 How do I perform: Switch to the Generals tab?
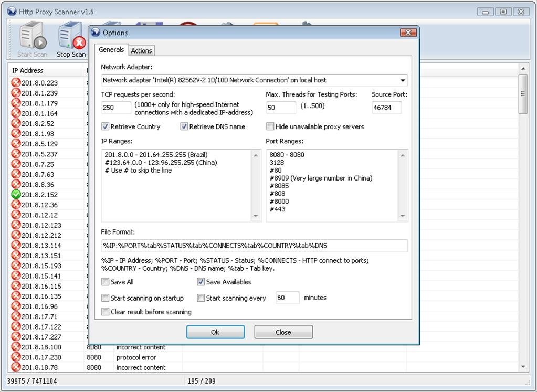(x=111, y=50)
